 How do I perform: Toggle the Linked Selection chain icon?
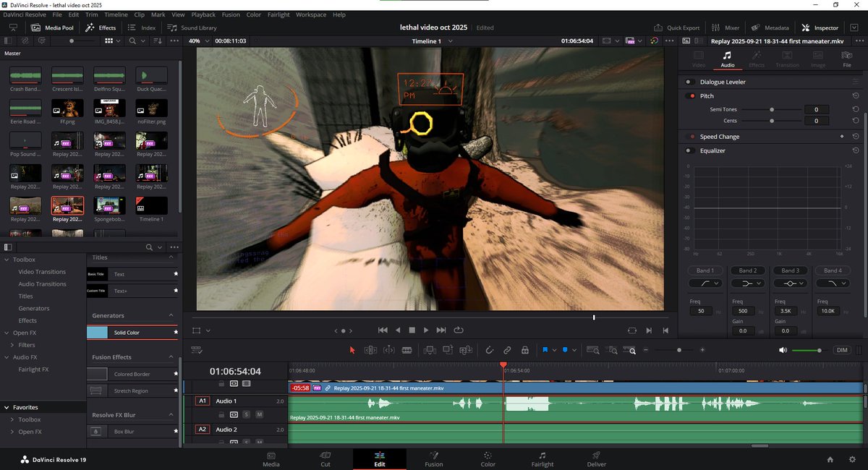(x=507, y=350)
